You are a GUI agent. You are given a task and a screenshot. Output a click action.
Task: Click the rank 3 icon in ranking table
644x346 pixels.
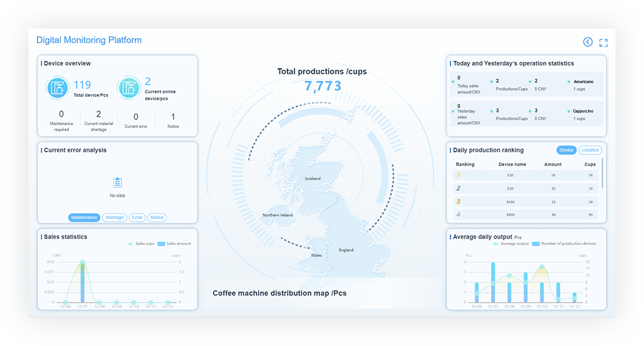tap(458, 202)
